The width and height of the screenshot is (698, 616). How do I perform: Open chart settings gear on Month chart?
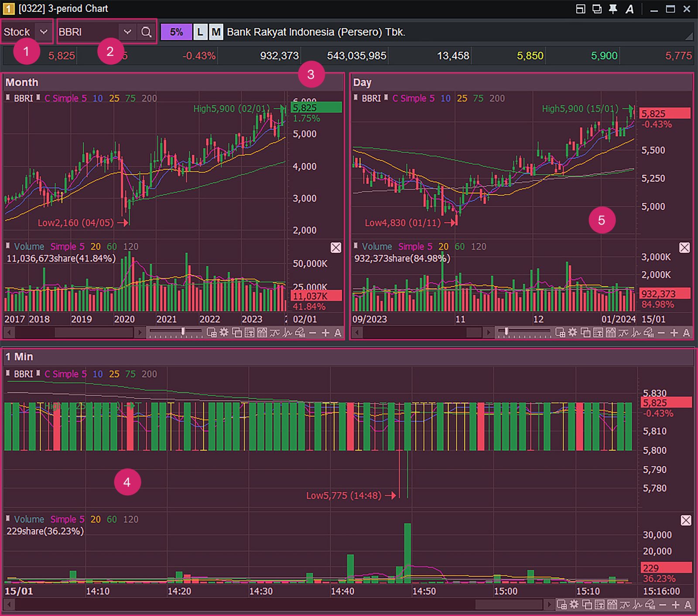224,332
